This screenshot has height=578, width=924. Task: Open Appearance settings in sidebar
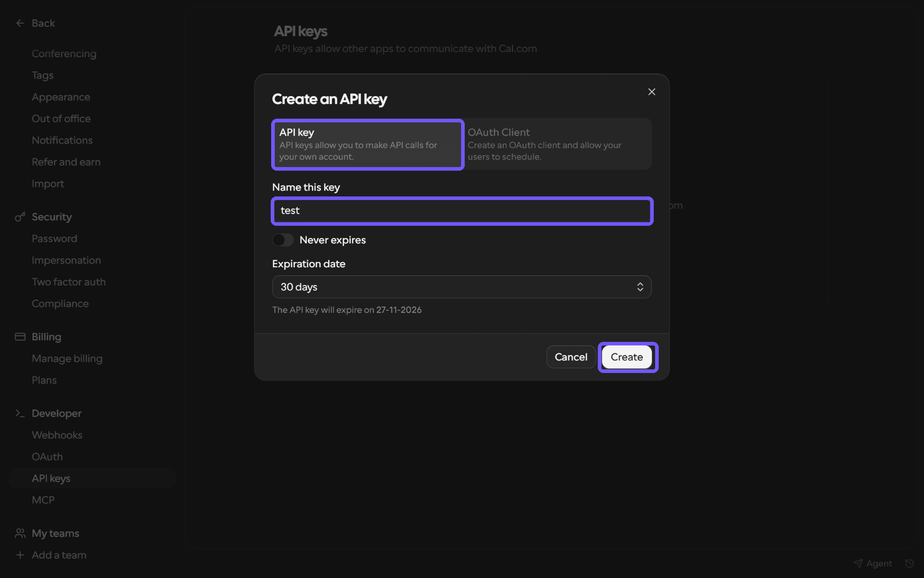[61, 97]
